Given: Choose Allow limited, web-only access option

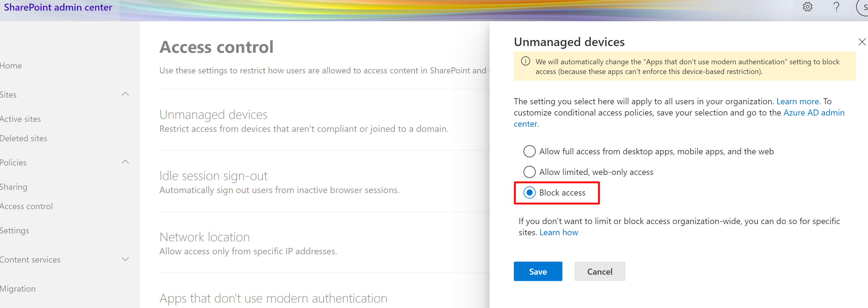Looking at the screenshot, I should pos(529,172).
